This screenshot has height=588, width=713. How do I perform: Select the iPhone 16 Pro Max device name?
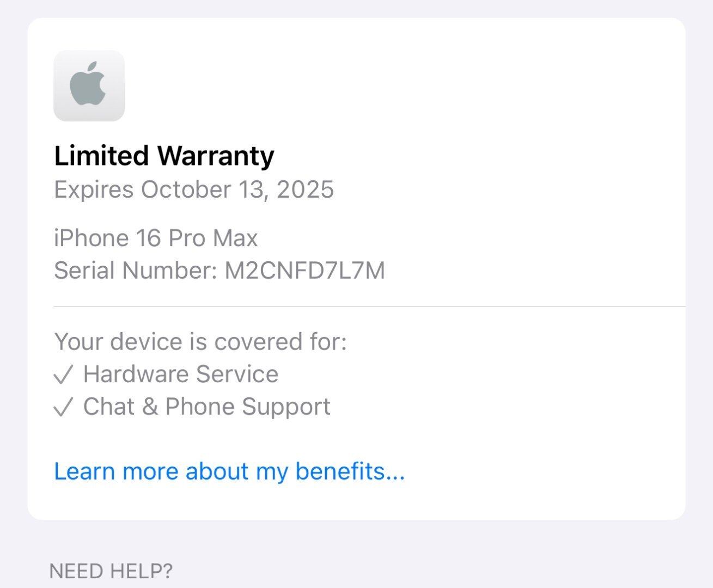156,238
